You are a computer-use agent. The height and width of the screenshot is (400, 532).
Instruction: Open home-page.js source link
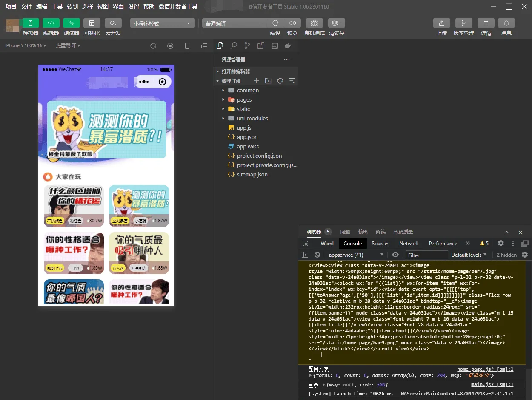(485, 369)
